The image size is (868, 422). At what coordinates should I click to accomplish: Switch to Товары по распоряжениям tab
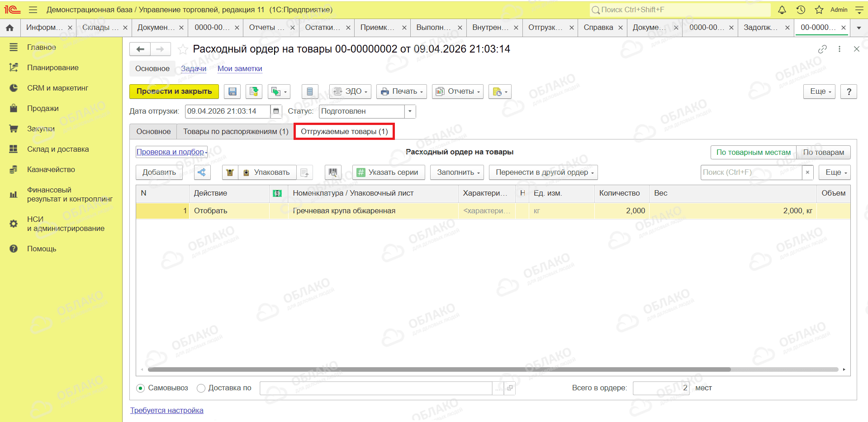coord(236,131)
